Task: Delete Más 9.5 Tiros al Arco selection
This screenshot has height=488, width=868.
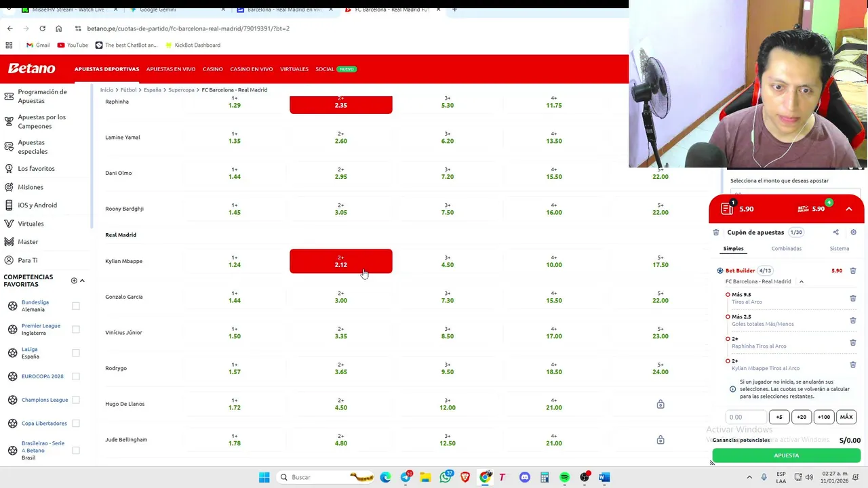Action: [853, 298]
